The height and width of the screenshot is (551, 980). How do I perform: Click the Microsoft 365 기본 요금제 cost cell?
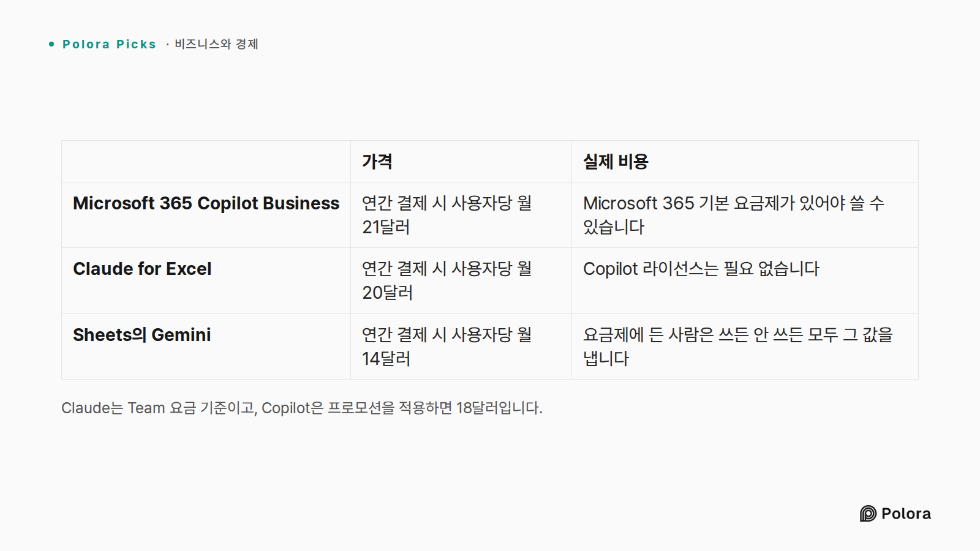pos(745,215)
